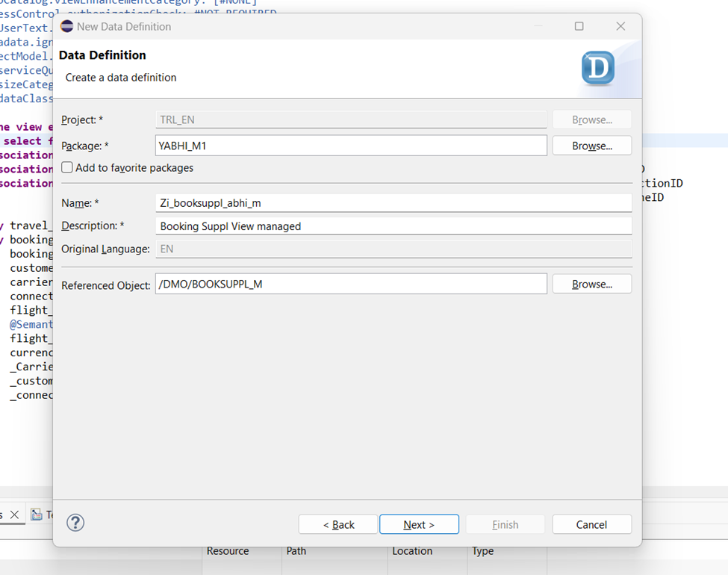Click the 'Create a data definition' text
Viewport: 728px width, 575px height.
coord(121,78)
